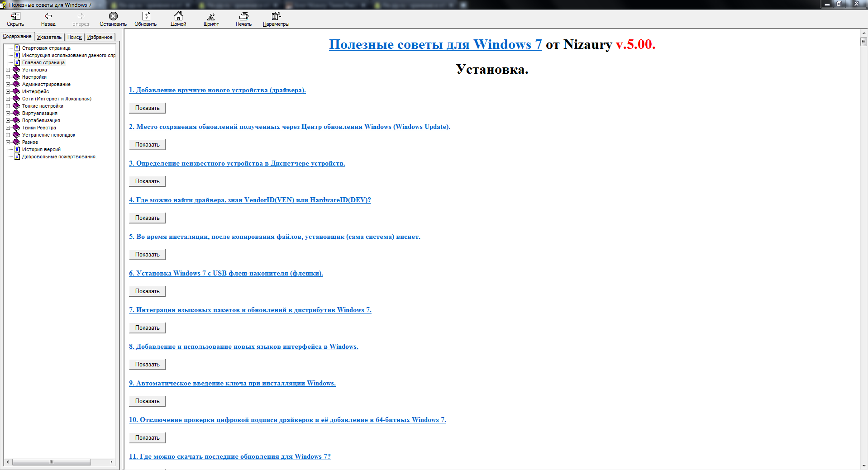
Task: Expand the Установка tree node
Action: [8, 70]
